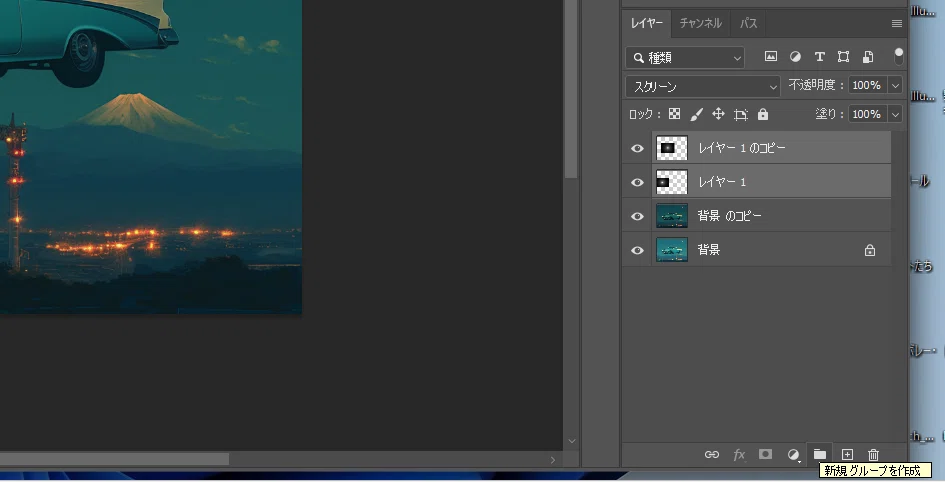Click the 塗り 100% value field
Image resolution: width=945 pixels, height=482 pixels.
click(x=868, y=114)
